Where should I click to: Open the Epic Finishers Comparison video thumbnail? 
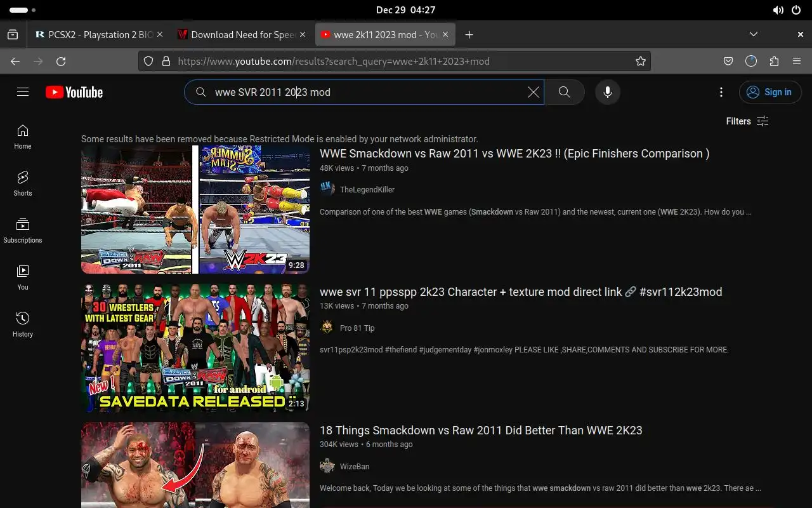[x=195, y=210]
